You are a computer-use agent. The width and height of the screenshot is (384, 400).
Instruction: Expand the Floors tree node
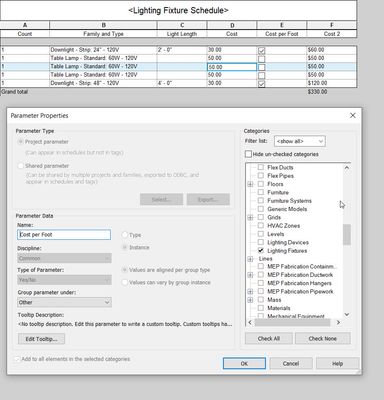tap(250, 184)
